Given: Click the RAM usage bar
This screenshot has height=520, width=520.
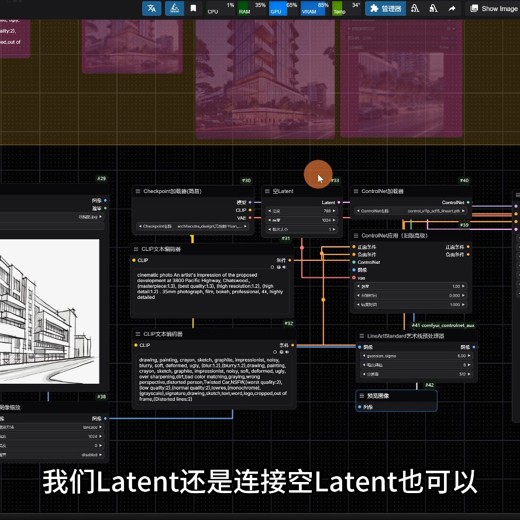Looking at the screenshot, I should (252, 8).
